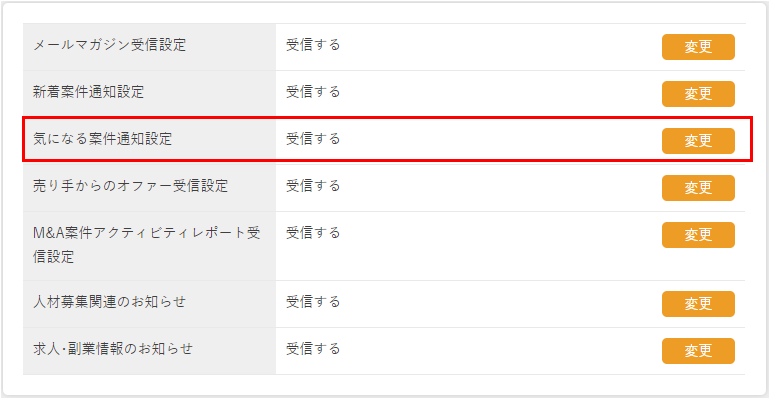Image resolution: width=769 pixels, height=398 pixels.
Task: Click 変更 button for 人材募集関連のお知らせ
Action: pyautogui.click(x=698, y=304)
